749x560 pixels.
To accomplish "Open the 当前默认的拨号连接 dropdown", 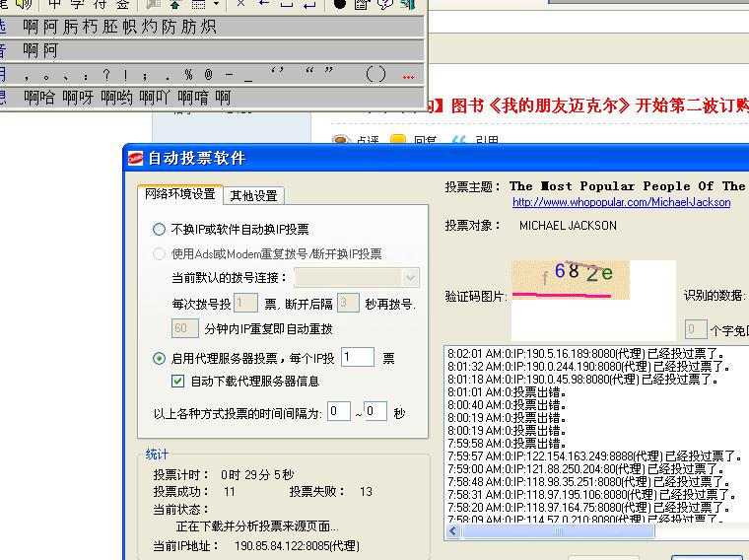I will point(411,278).
